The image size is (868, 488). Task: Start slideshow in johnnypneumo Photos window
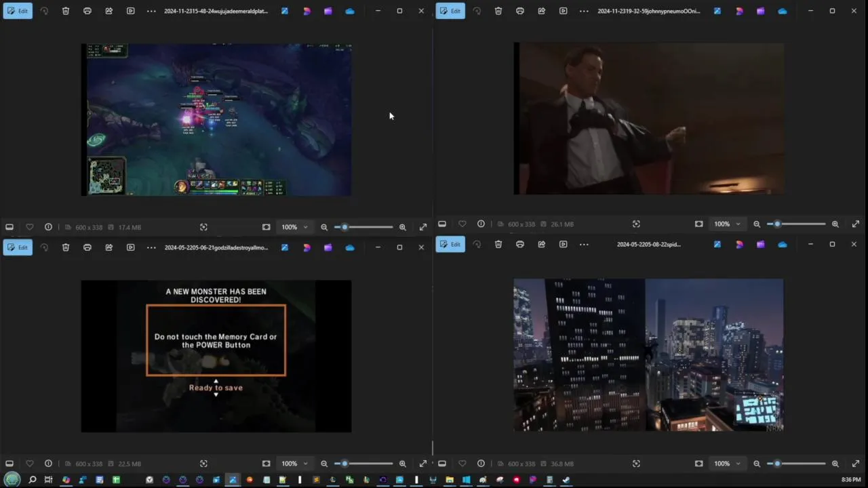coord(564,11)
